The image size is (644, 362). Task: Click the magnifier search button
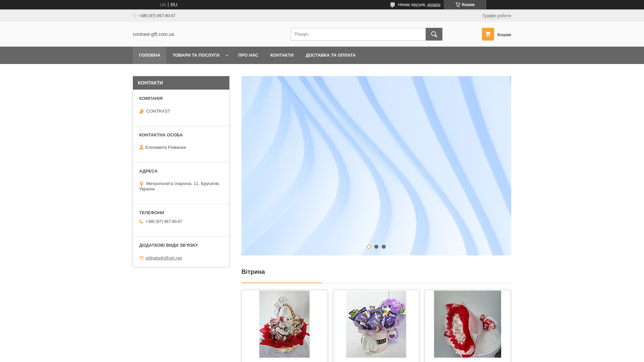pos(434,34)
